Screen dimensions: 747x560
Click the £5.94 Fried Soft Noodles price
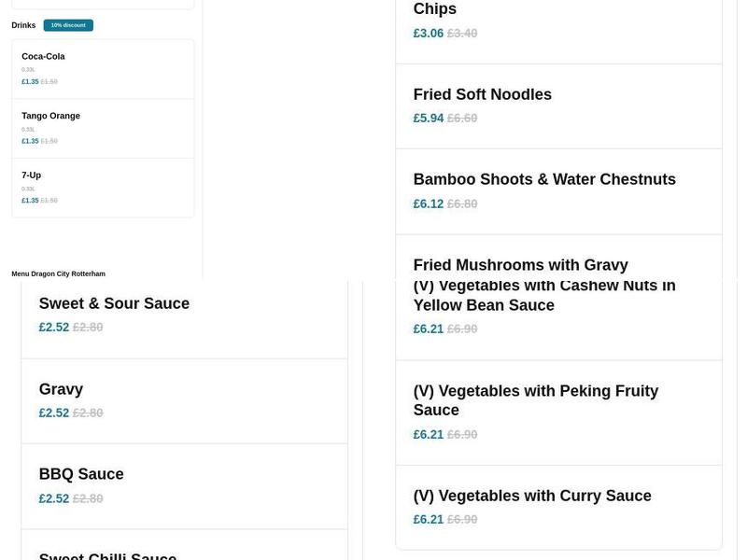pos(429,119)
